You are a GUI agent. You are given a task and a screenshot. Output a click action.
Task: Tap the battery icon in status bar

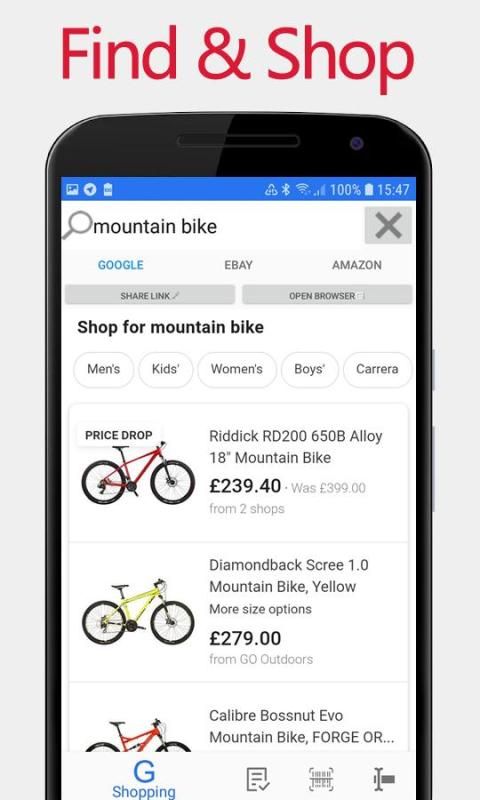tap(369, 190)
